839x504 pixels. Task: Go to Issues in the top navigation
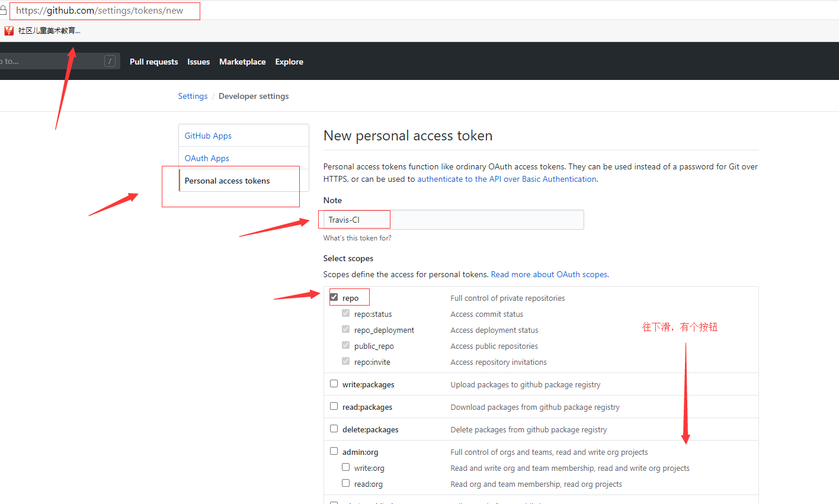point(198,62)
